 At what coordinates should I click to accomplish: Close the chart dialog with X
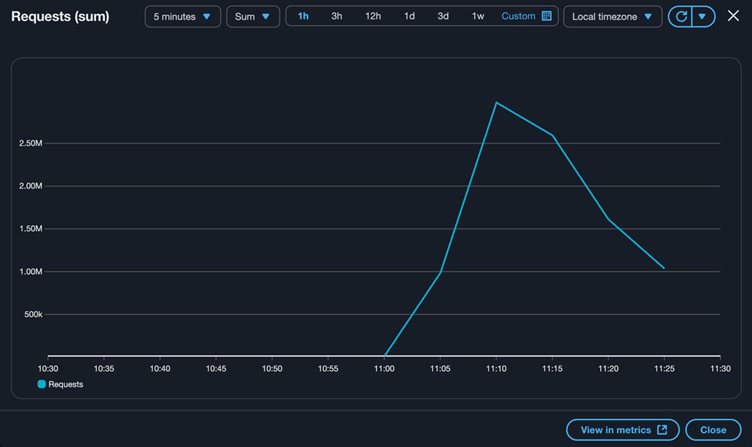click(733, 17)
